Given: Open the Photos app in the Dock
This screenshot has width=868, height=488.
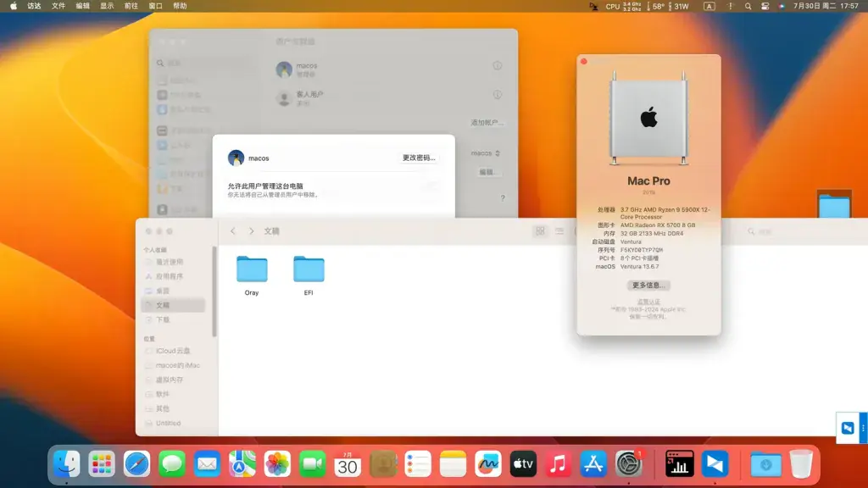Looking at the screenshot, I should [x=277, y=463].
